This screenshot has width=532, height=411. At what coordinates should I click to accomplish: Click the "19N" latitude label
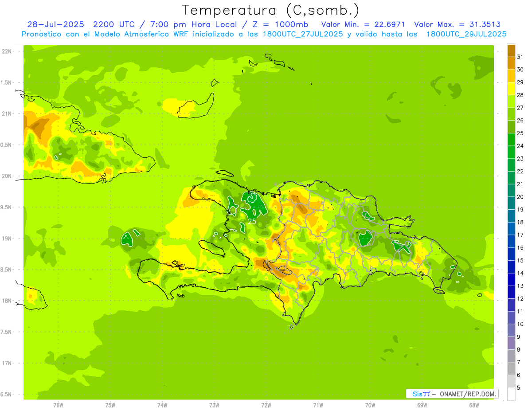pos(8,239)
